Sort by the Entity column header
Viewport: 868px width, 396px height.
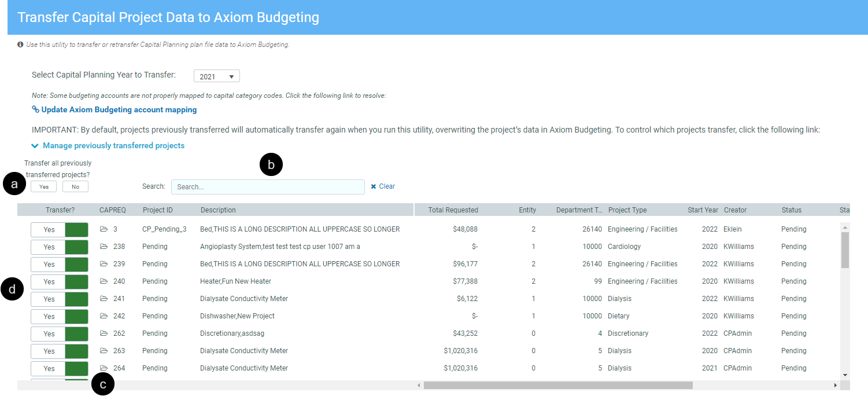(x=527, y=210)
